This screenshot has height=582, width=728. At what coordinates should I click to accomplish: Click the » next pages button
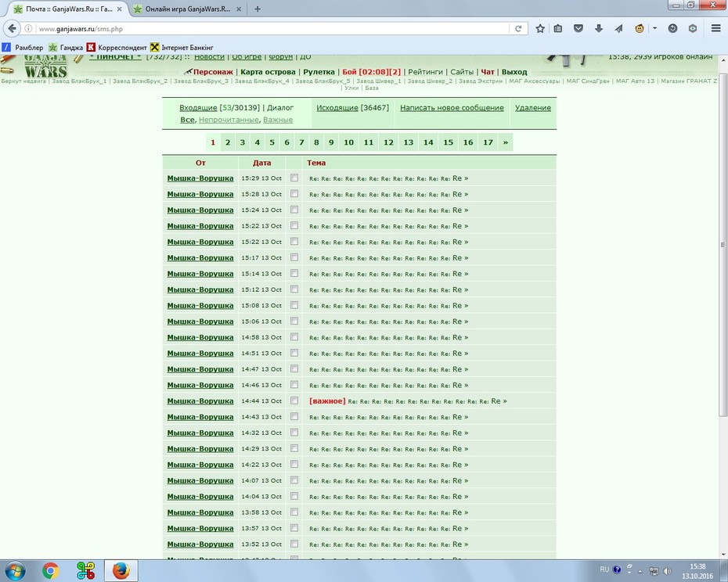506,142
